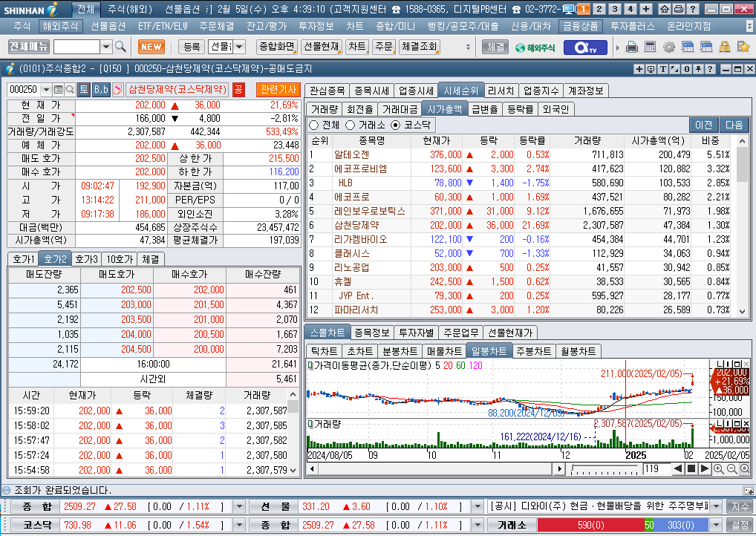Open dropdown beside the 공시 news ticker
Screen dimensions: 756x536
pos(716,506)
